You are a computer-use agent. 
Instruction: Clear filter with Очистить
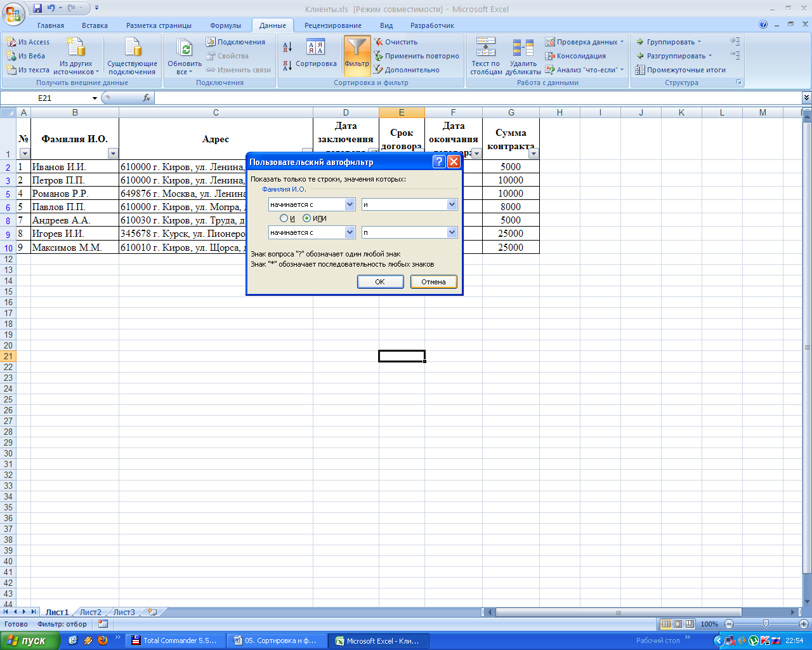point(396,42)
